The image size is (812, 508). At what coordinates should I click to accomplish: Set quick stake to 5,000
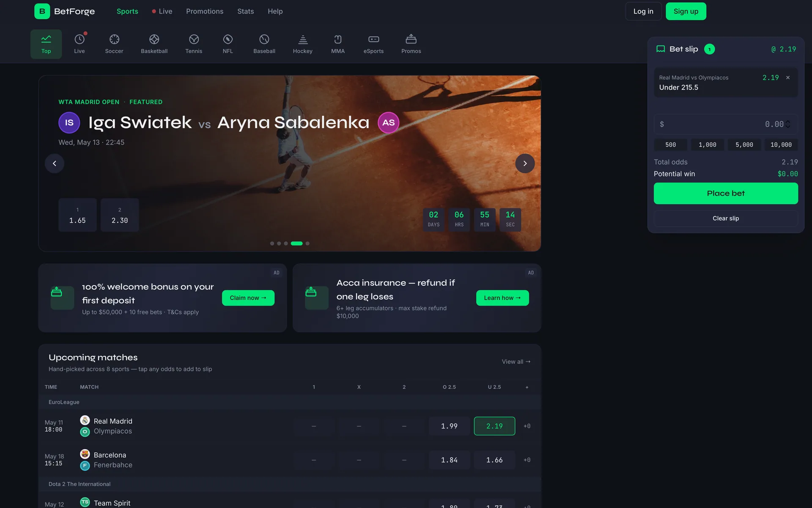coord(744,145)
